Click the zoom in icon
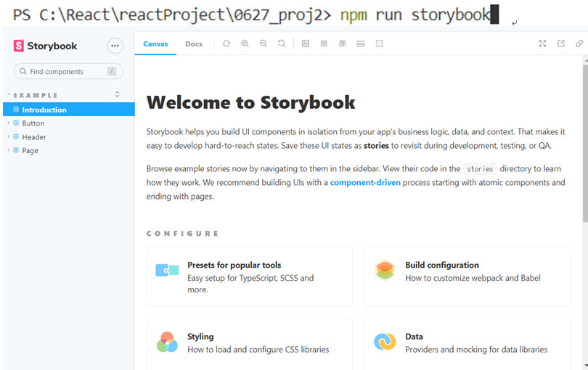The width and height of the screenshot is (588, 370). (245, 44)
